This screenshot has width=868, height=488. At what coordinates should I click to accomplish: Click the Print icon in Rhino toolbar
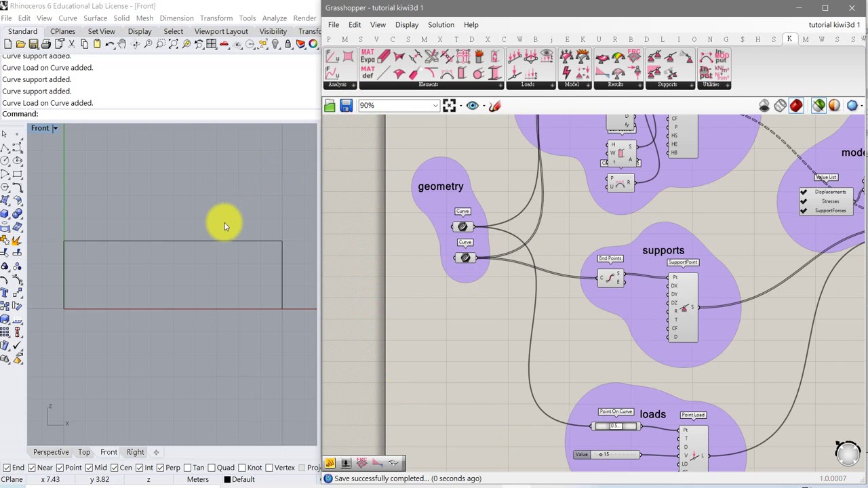(x=46, y=44)
